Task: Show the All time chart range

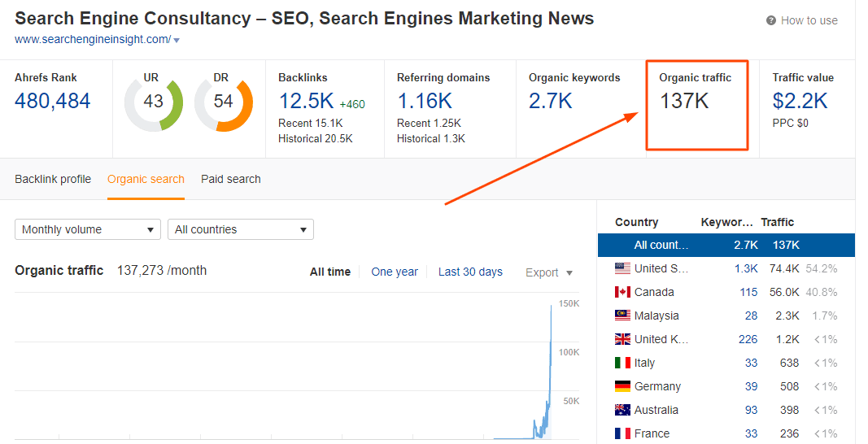Action: 330,272
